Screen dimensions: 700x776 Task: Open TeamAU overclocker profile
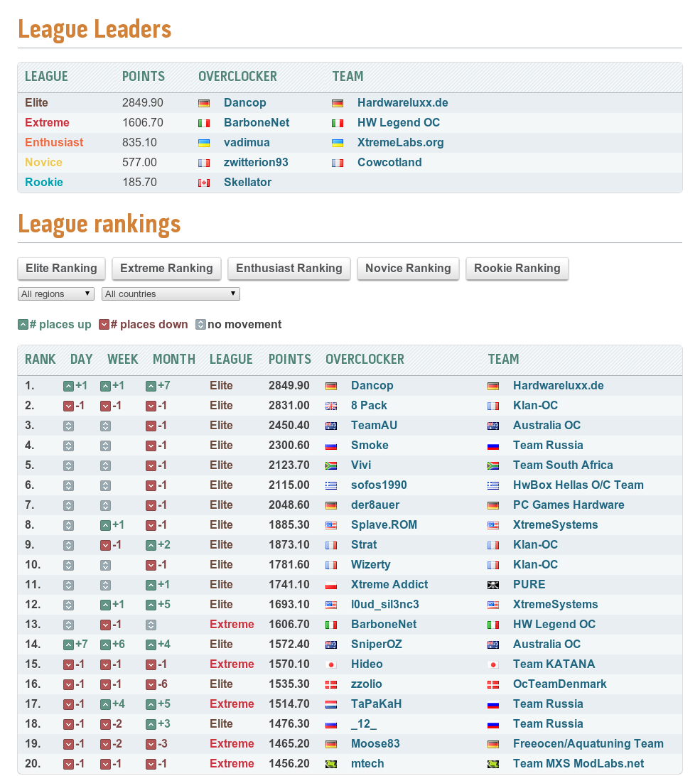[375, 425]
